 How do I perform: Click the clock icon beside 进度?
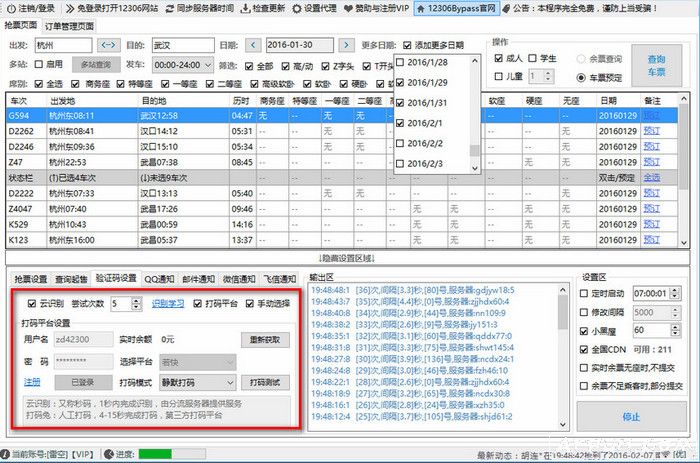108,455
